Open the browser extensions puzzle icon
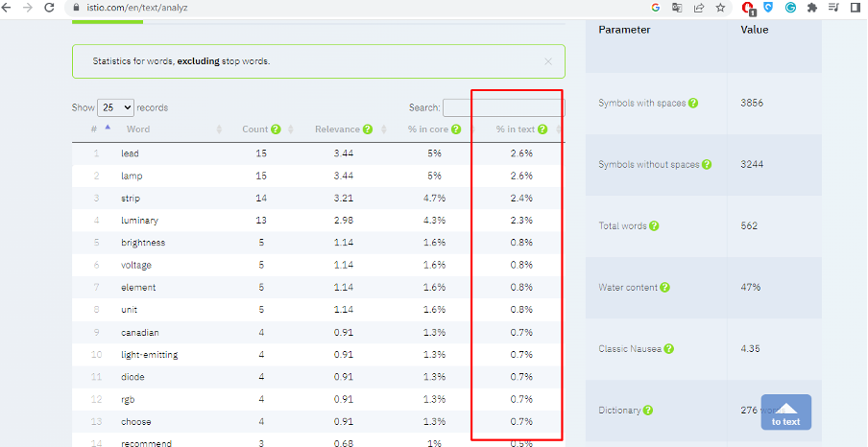868x447 pixels. (812, 8)
